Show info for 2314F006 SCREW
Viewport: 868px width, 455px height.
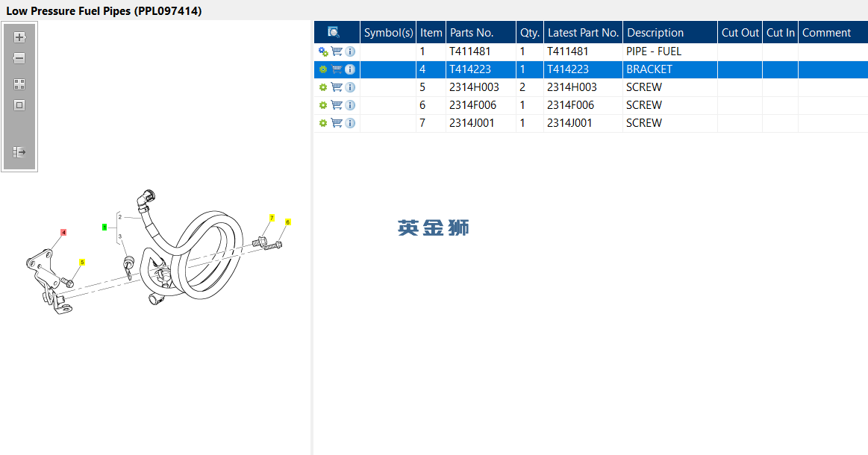pos(350,105)
